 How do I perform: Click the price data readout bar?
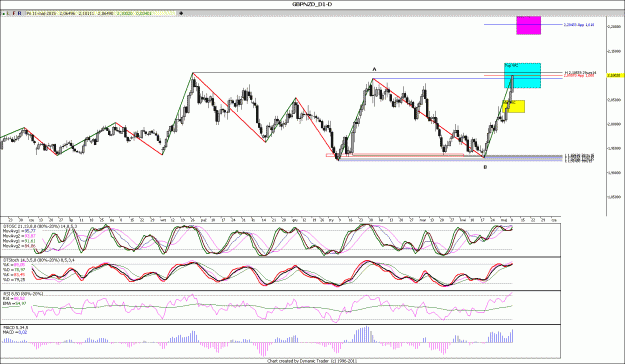[101, 13]
